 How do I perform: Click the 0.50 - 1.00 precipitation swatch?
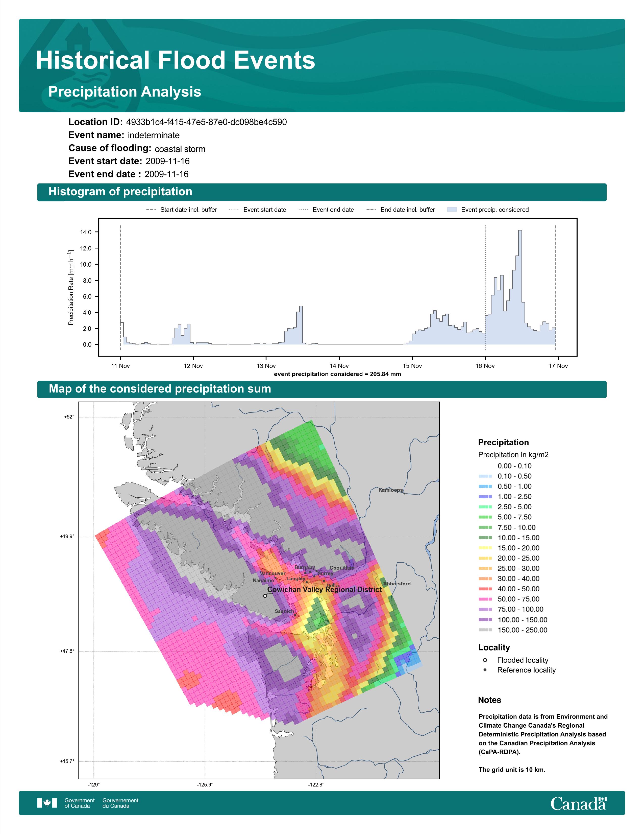[485, 487]
